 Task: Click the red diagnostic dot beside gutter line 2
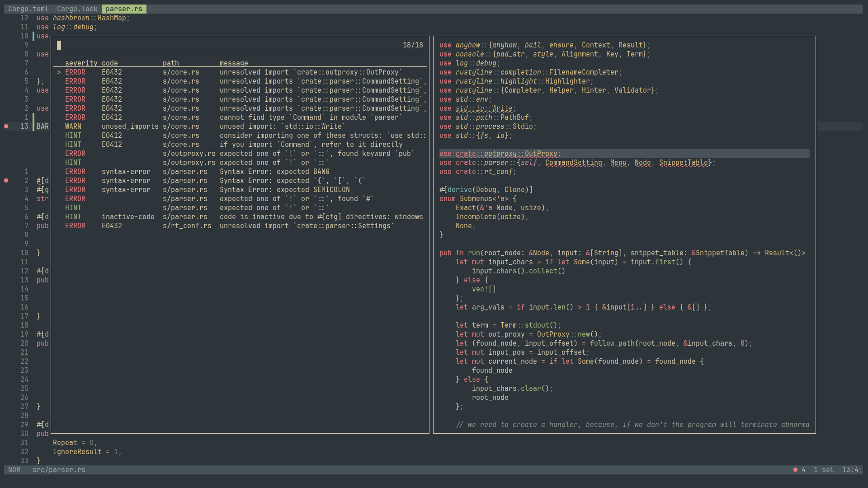(x=6, y=181)
